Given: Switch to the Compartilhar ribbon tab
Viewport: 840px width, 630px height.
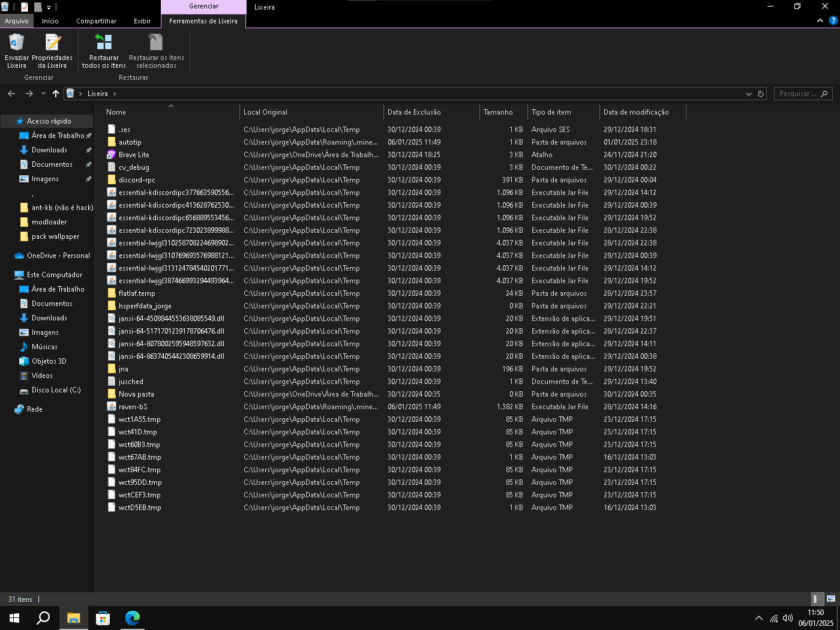Looking at the screenshot, I should (96, 21).
